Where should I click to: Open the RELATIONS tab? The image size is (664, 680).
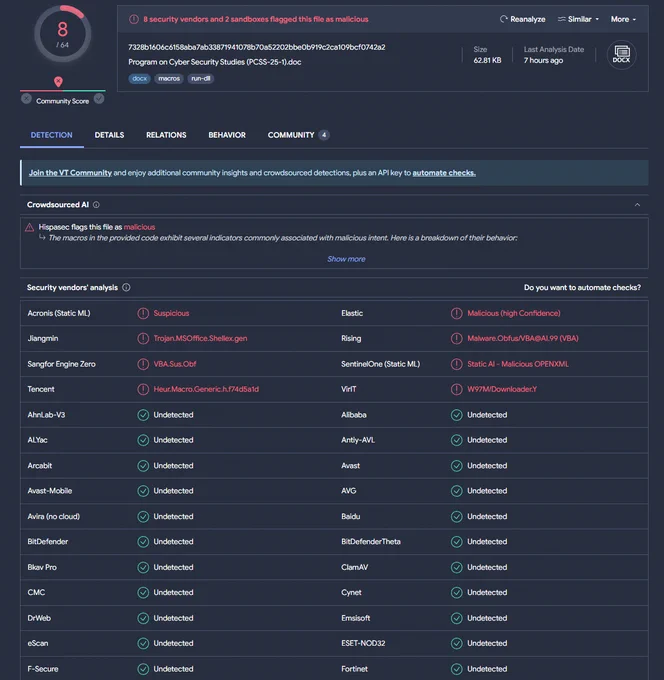coord(166,135)
